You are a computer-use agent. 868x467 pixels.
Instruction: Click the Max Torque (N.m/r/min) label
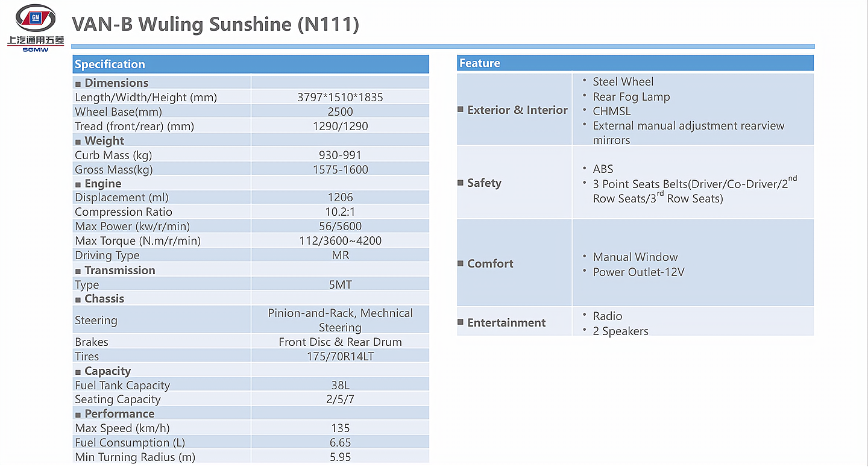point(138,240)
